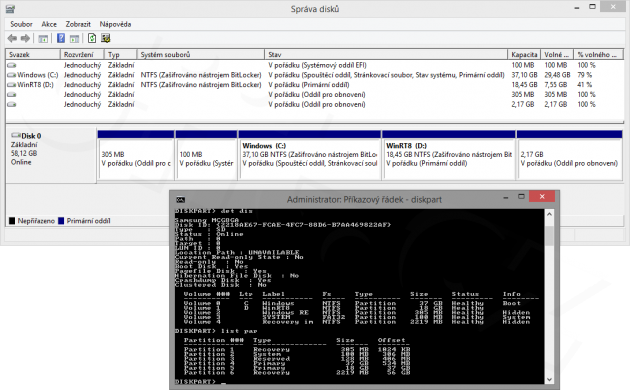Sort by the % volného column header
630x390 pixels.
pyautogui.click(x=598, y=55)
